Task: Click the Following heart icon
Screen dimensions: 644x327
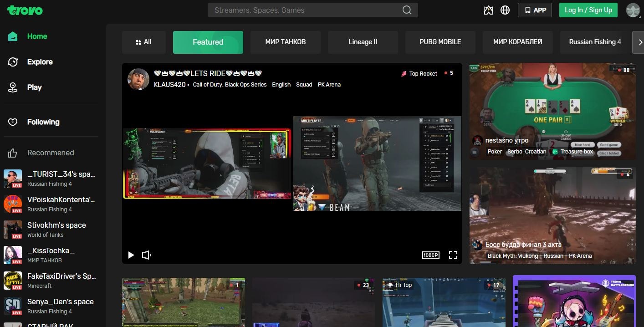Action: tap(13, 122)
